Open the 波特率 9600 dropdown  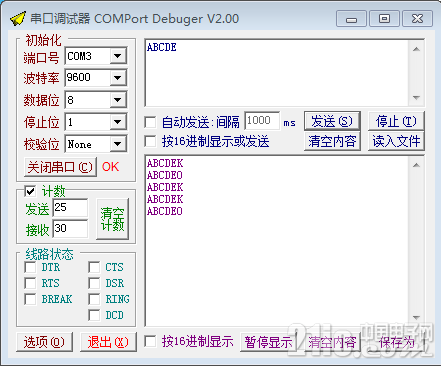click(x=118, y=78)
